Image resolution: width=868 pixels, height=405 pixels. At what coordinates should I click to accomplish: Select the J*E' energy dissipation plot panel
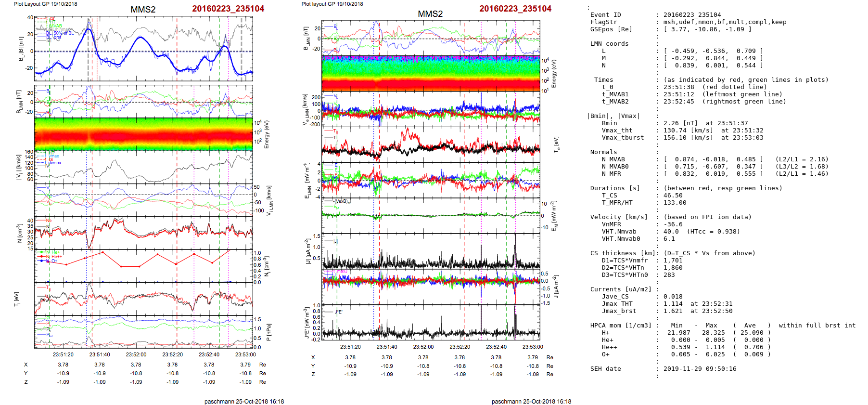tap(431, 323)
